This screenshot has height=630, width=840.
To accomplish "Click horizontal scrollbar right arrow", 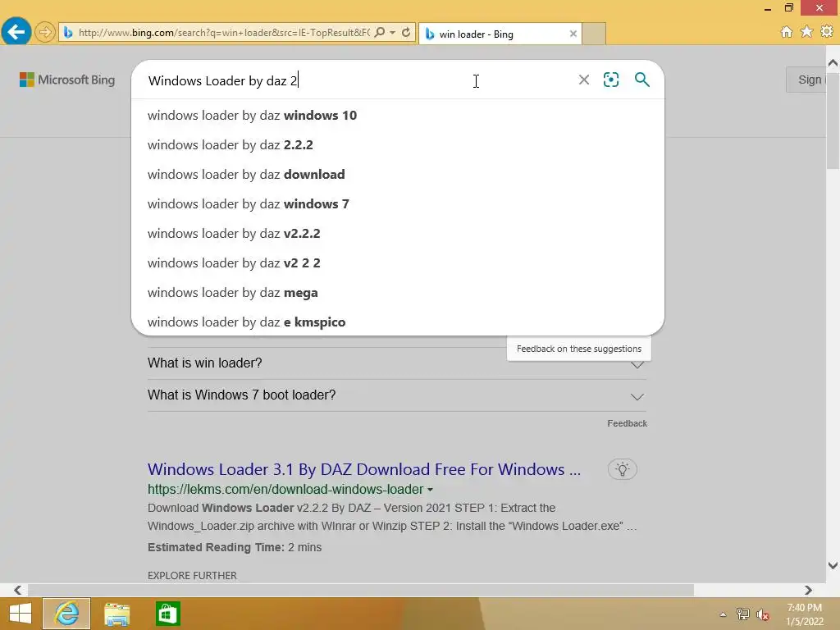I will point(808,590).
